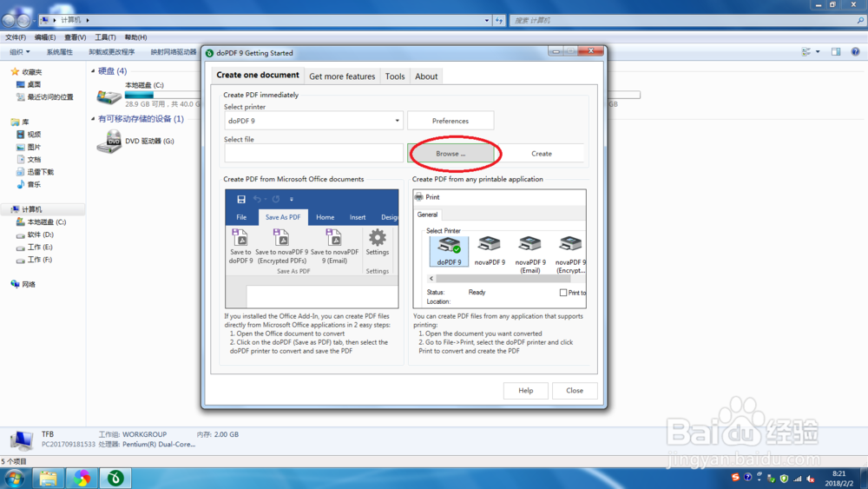The height and width of the screenshot is (489, 868).
Task: Open the 帮助(H) menu in Explorer
Action: (135, 37)
